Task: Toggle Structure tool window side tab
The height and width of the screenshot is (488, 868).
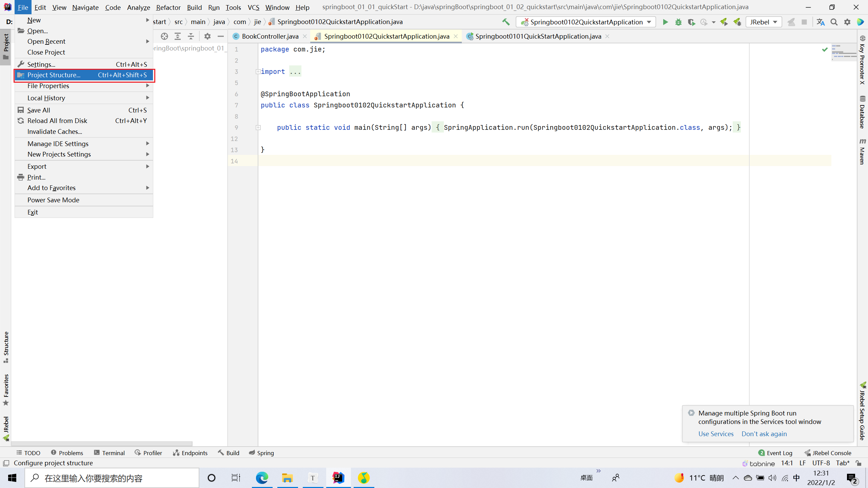Action: pos(6,347)
